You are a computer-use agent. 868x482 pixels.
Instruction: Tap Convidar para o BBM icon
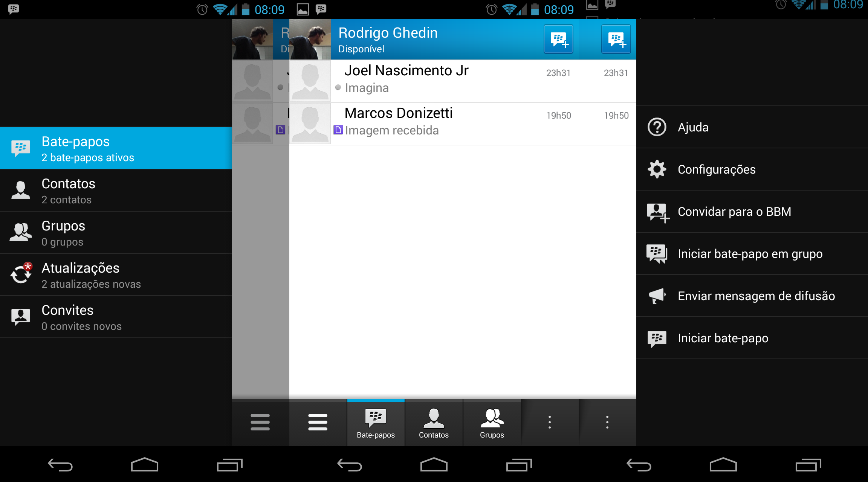tap(657, 212)
